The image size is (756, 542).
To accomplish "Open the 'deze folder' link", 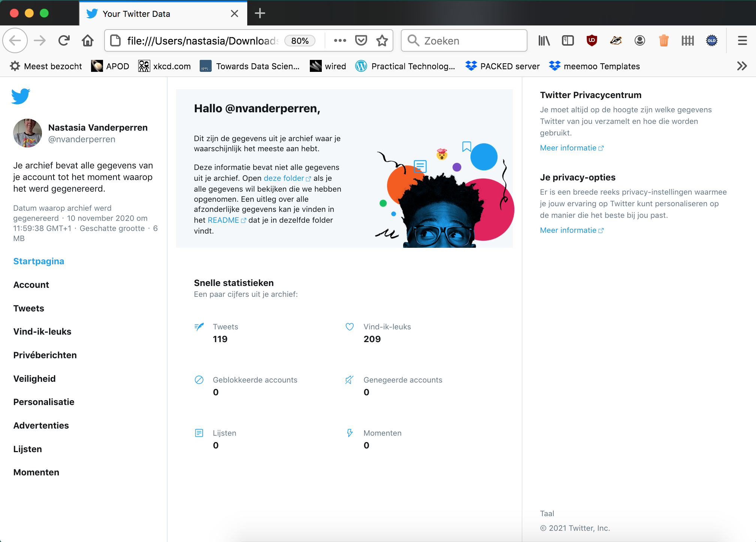I will point(284,178).
